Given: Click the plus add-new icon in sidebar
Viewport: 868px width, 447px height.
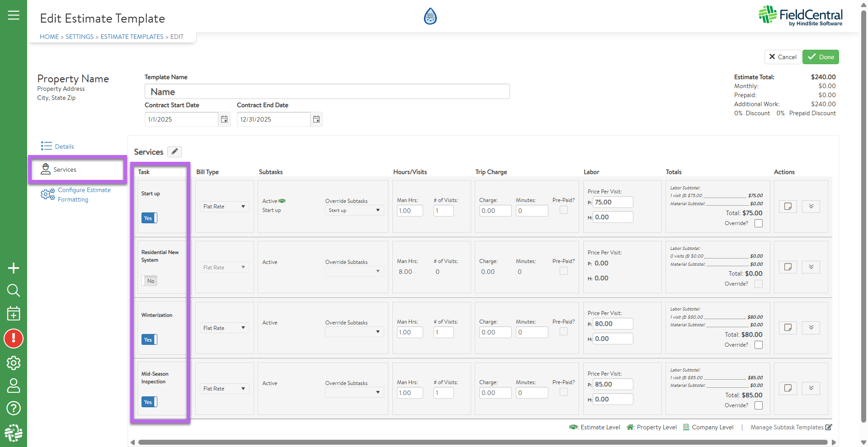Looking at the screenshot, I should pos(14,268).
